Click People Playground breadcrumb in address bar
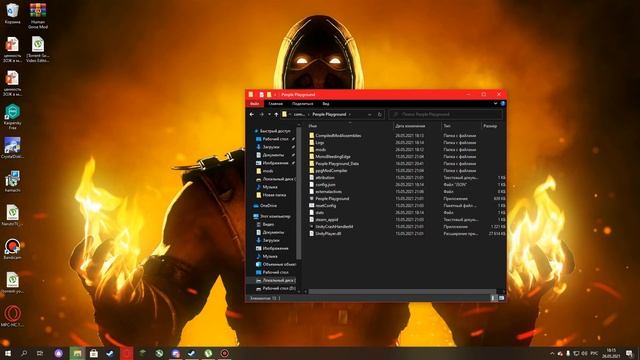 click(329, 115)
